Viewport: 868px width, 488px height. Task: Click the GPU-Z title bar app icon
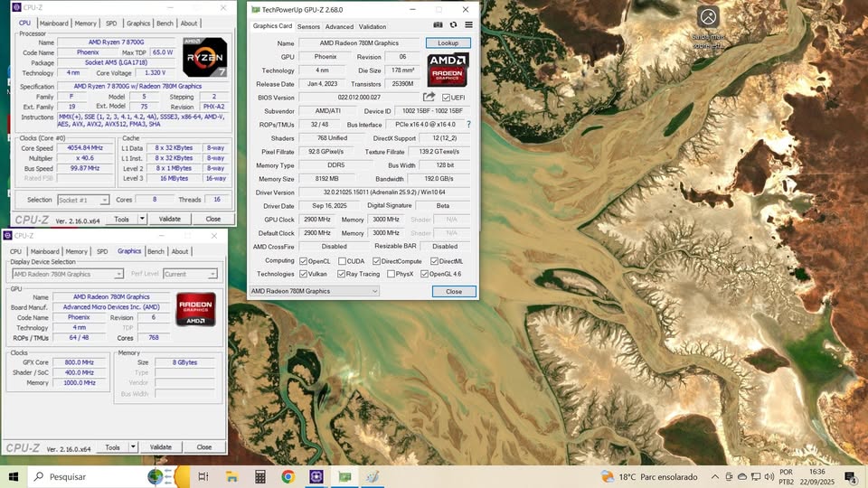point(255,9)
